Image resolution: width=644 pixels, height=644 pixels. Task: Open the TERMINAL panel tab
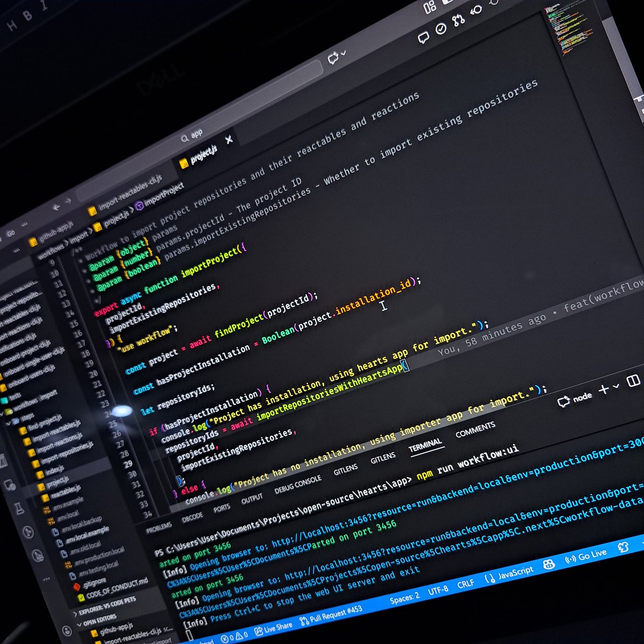pos(425,447)
